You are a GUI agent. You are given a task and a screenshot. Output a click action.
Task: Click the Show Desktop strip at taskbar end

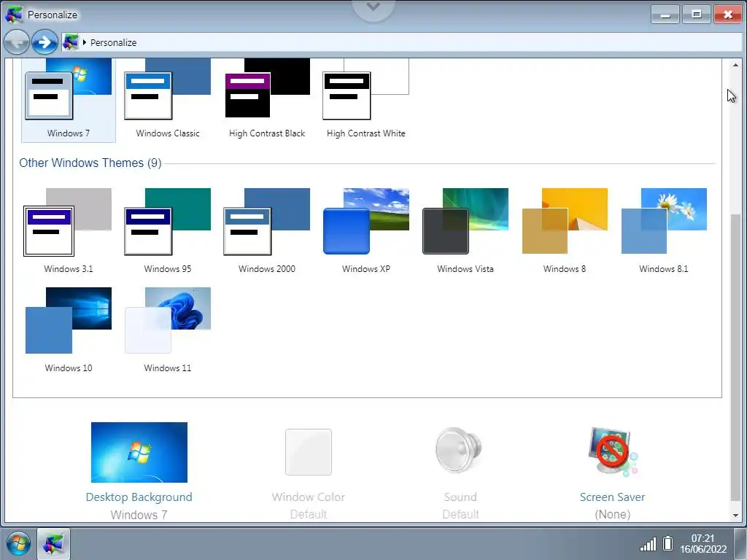[x=740, y=544]
